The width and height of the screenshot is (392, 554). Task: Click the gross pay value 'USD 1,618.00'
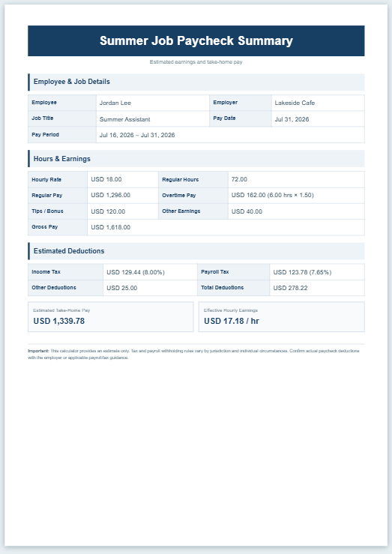pos(110,227)
